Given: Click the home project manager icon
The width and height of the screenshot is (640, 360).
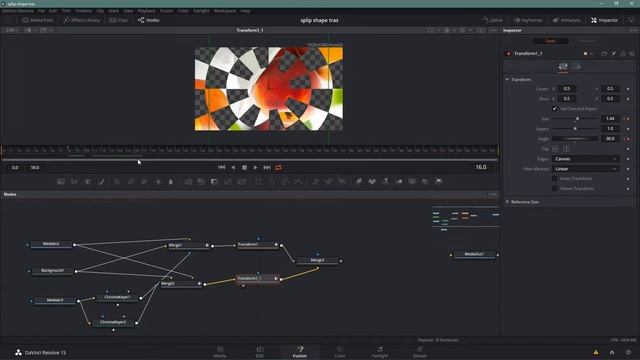Looking at the screenshot, I should click(x=612, y=352).
